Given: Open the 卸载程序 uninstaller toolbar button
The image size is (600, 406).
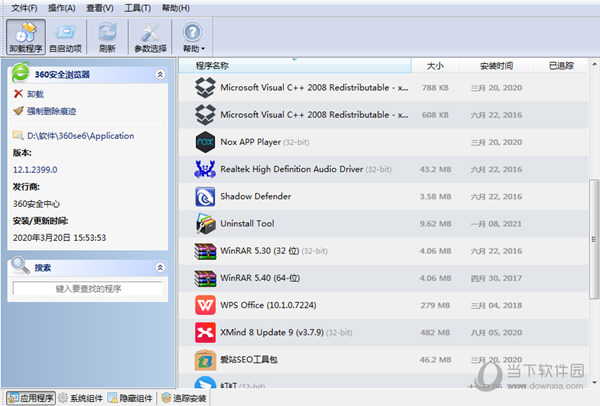Looking at the screenshot, I should pos(26,37).
